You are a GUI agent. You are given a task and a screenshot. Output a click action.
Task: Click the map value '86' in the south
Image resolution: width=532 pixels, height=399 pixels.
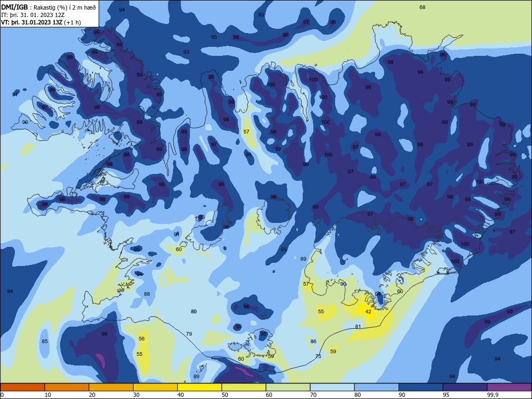pyautogui.click(x=313, y=342)
